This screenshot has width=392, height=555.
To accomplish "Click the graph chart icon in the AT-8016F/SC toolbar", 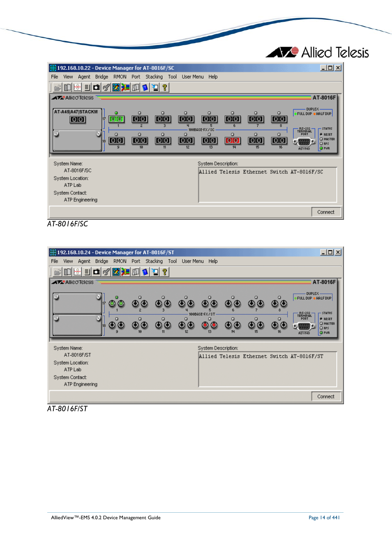I will [x=116, y=88].
